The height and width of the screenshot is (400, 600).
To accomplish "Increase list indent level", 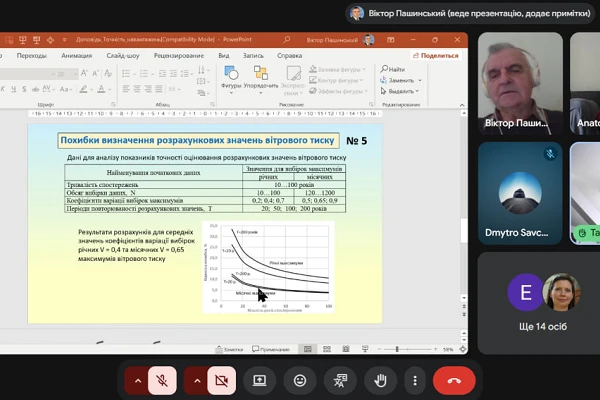I will 173,73.
